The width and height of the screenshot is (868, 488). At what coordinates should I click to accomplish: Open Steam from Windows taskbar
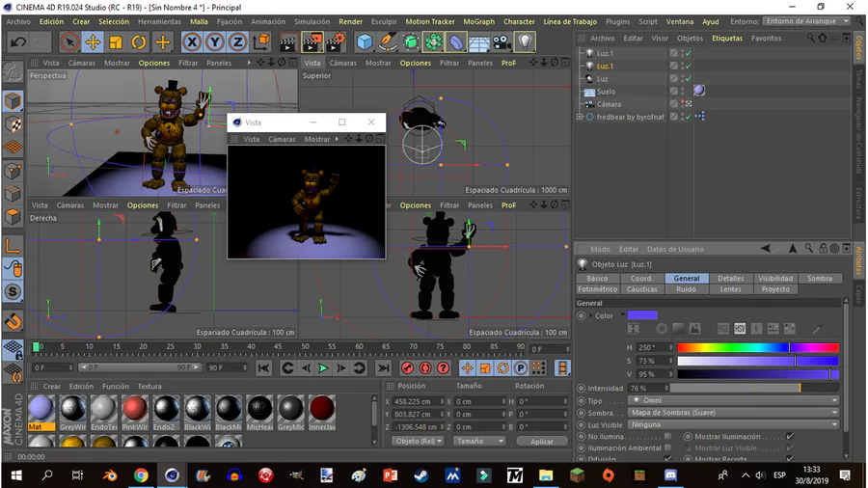[421, 475]
